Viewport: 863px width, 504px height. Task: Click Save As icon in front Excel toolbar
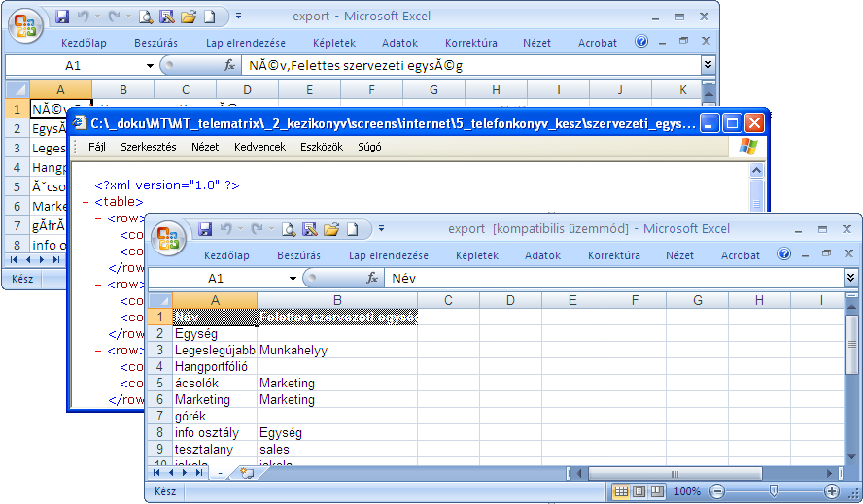[310, 229]
